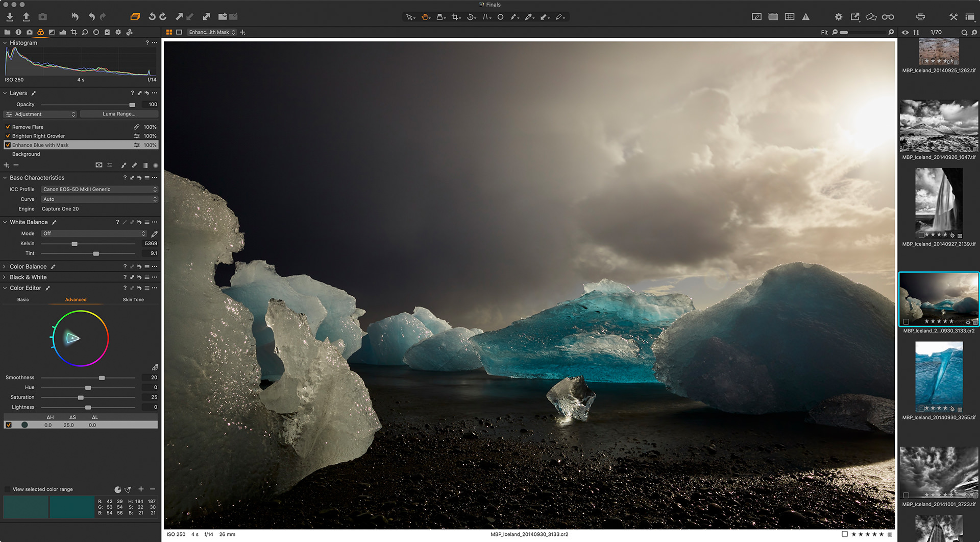Pick the white balance eyedropper icon
Image resolution: width=980 pixels, height=542 pixels.
coord(154,234)
